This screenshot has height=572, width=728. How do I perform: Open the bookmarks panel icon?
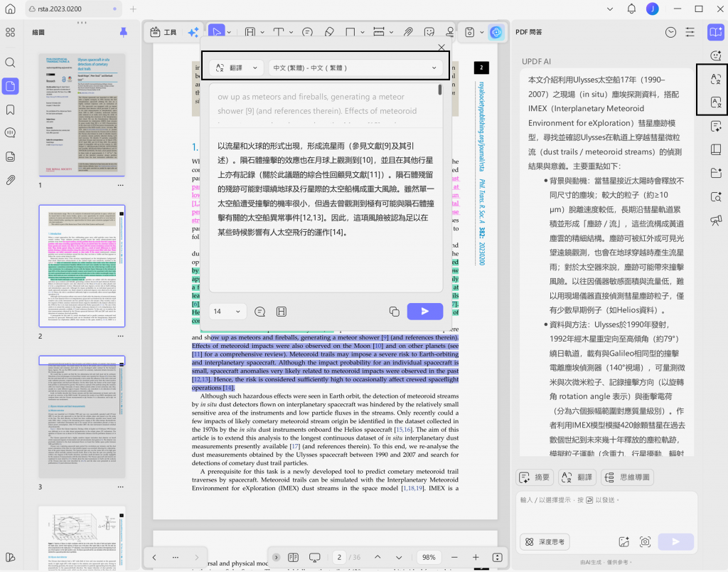10,110
